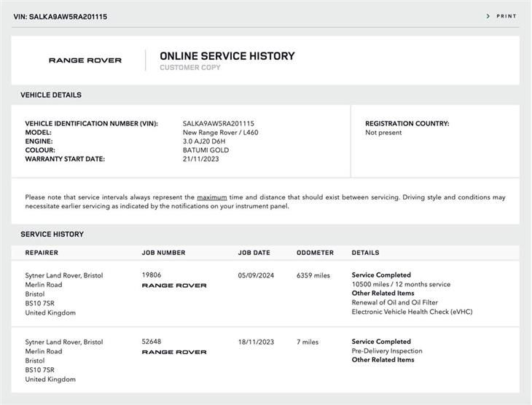Screen dimensions: 532x405
Task: Click the PRINT link
Action: (506, 16)
